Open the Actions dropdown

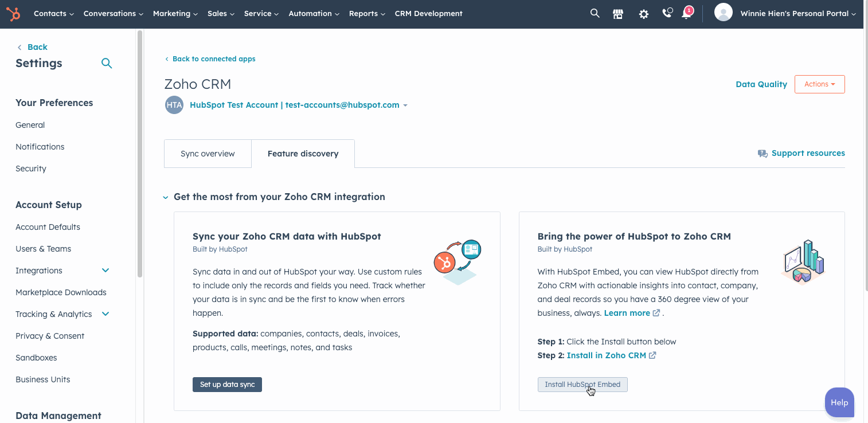pos(819,84)
